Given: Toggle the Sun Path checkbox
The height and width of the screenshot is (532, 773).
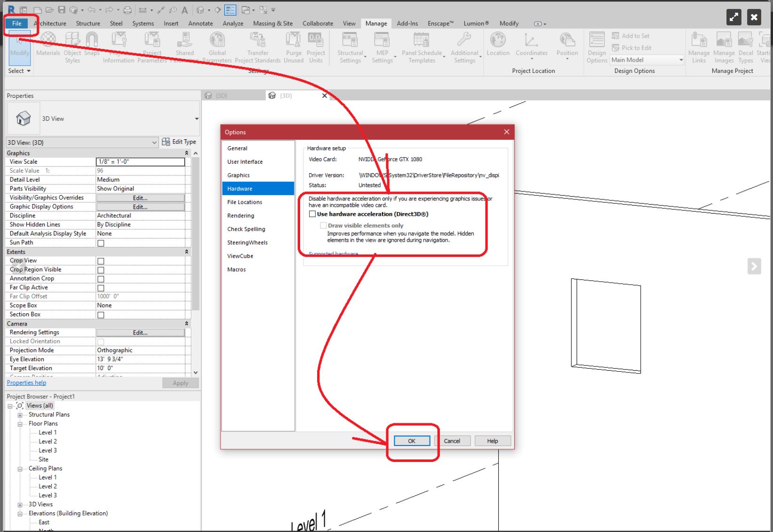Looking at the screenshot, I should (101, 243).
